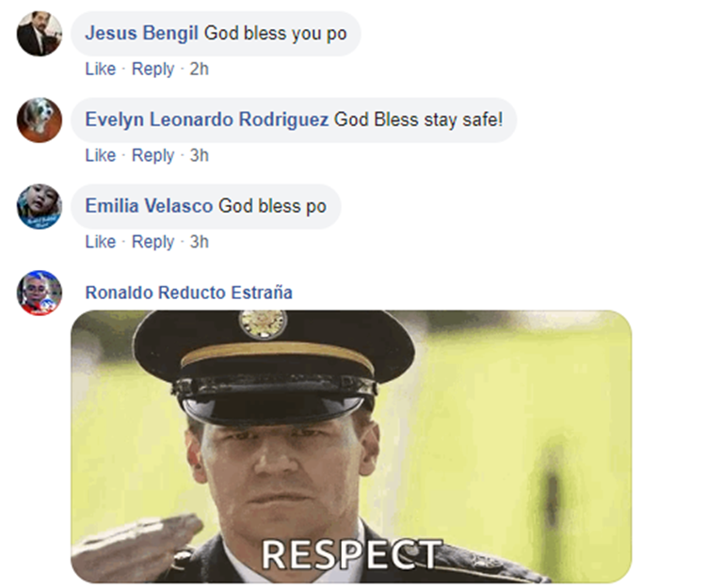Open Emilia Velasco's profile avatar
This screenshot has height=588, width=706.
[x=40, y=206]
